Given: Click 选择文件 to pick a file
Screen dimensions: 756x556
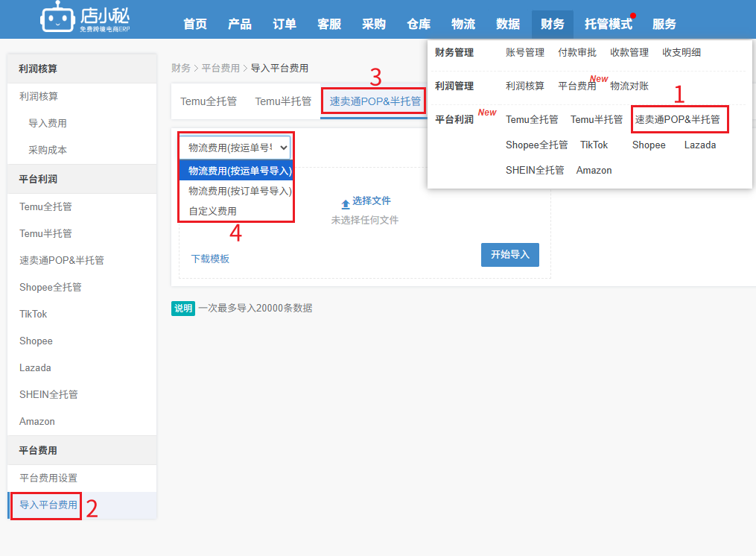Looking at the screenshot, I should coord(371,200).
